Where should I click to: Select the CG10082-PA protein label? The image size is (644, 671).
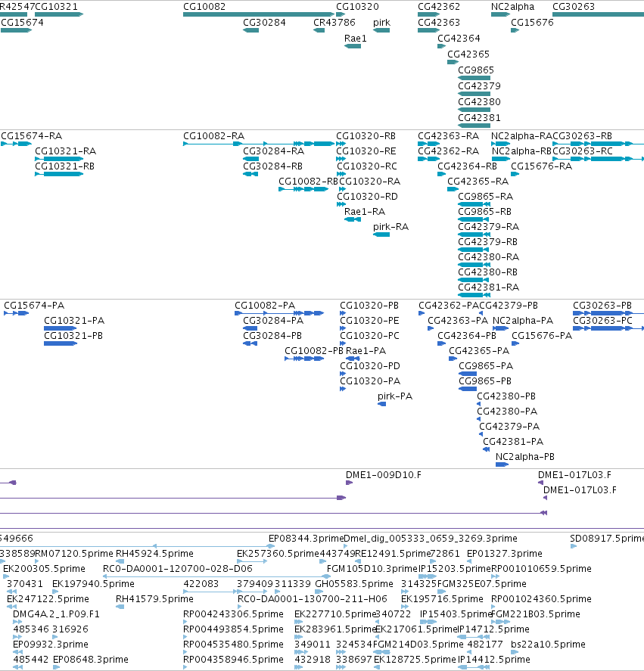click(265, 306)
